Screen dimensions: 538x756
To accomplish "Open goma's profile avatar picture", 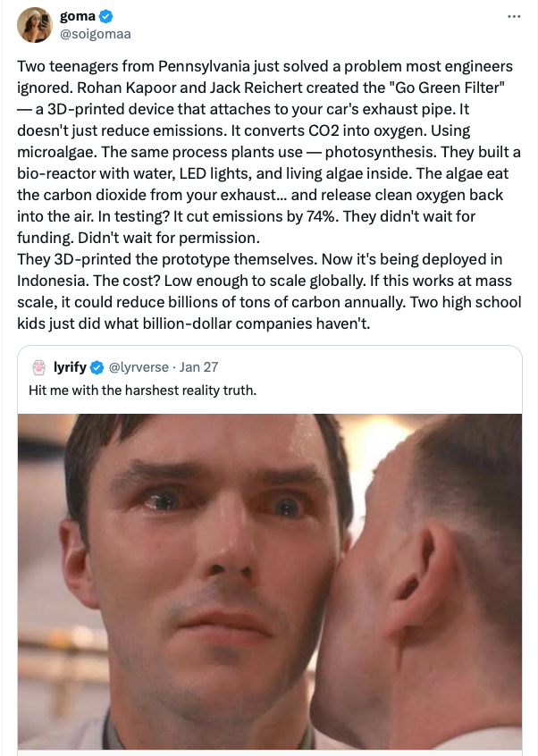I will point(35,25).
